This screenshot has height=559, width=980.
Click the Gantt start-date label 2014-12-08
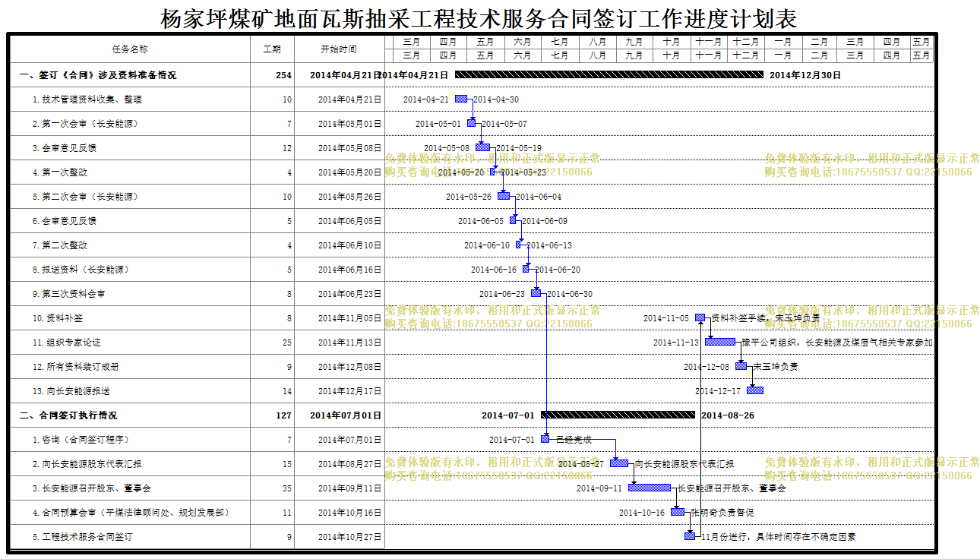(x=706, y=367)
